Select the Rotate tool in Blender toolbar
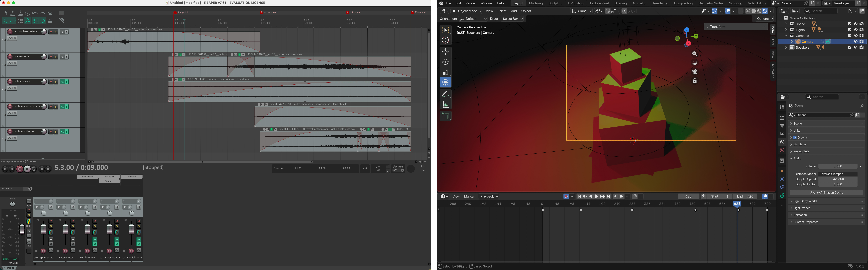The height and width of the screenshot is (270, 868). coord(445,62)
